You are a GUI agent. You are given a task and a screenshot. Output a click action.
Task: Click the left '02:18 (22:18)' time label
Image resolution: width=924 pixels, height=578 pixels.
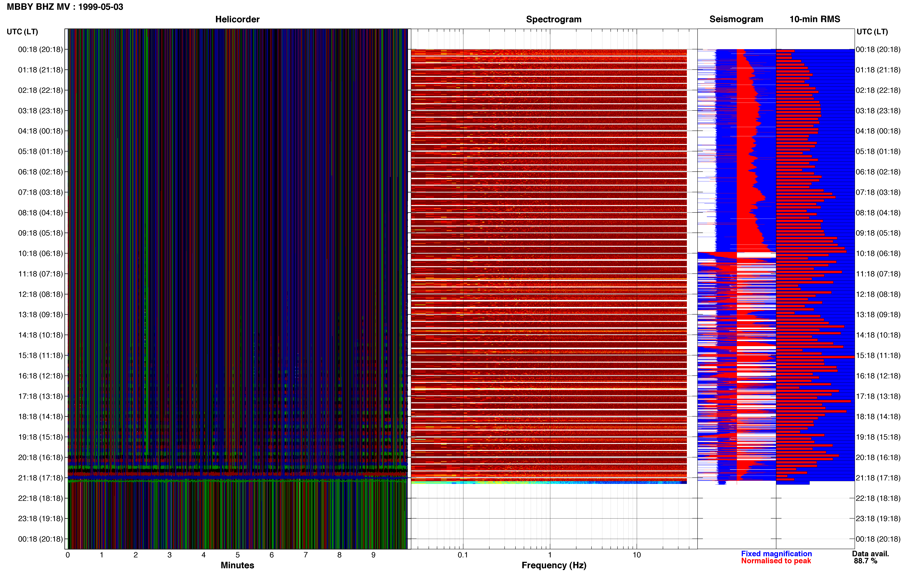point(41,90)
